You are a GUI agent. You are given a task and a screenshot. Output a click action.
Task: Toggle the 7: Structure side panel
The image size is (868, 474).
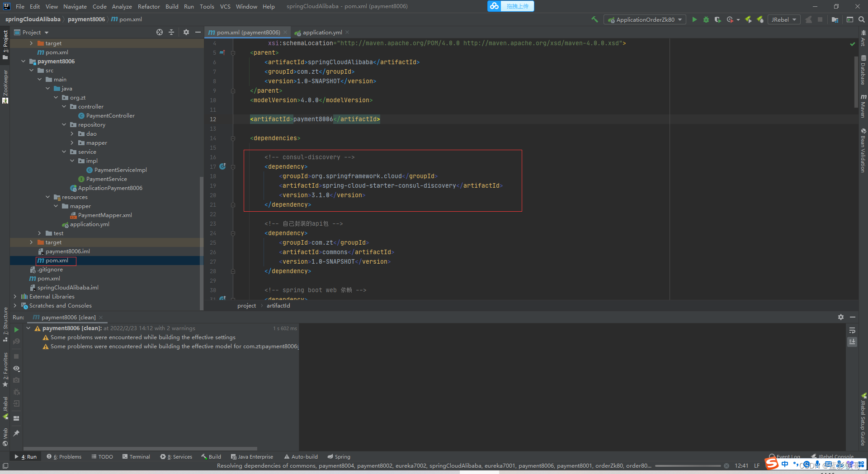pyautogui.click(x=5, y=324)
